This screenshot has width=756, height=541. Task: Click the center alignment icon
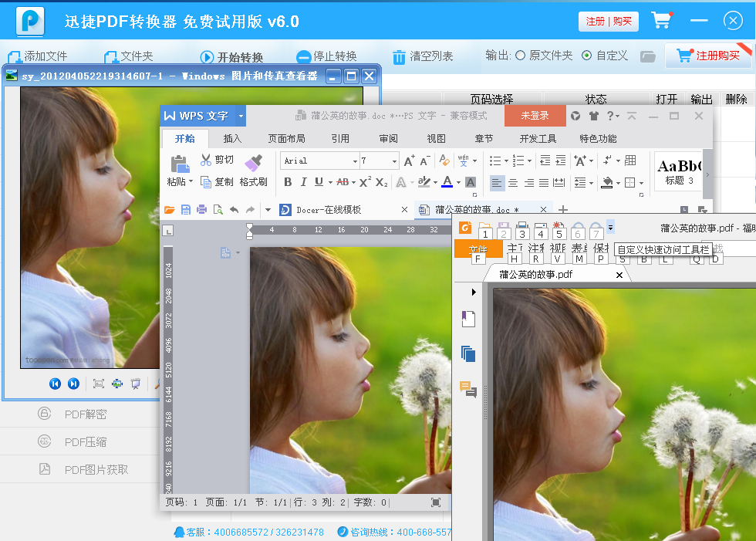(x=513, y=183)
